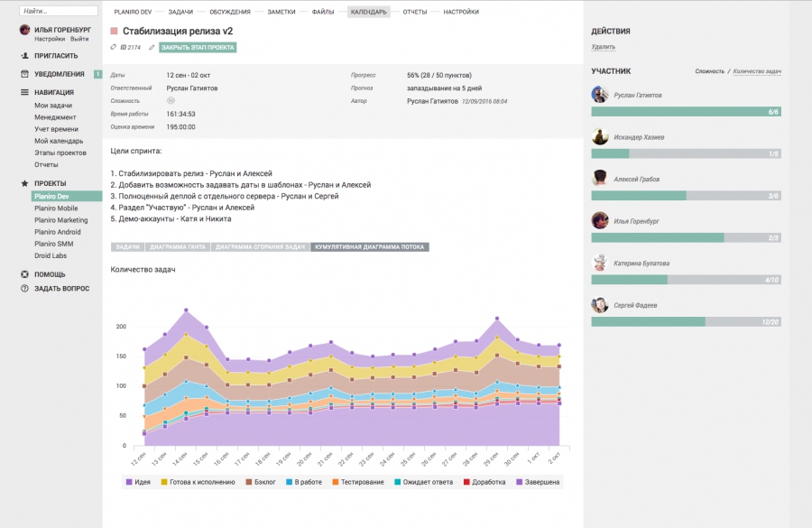
Task: Click the pink color square beside stage title
Action: coord(115,31)
